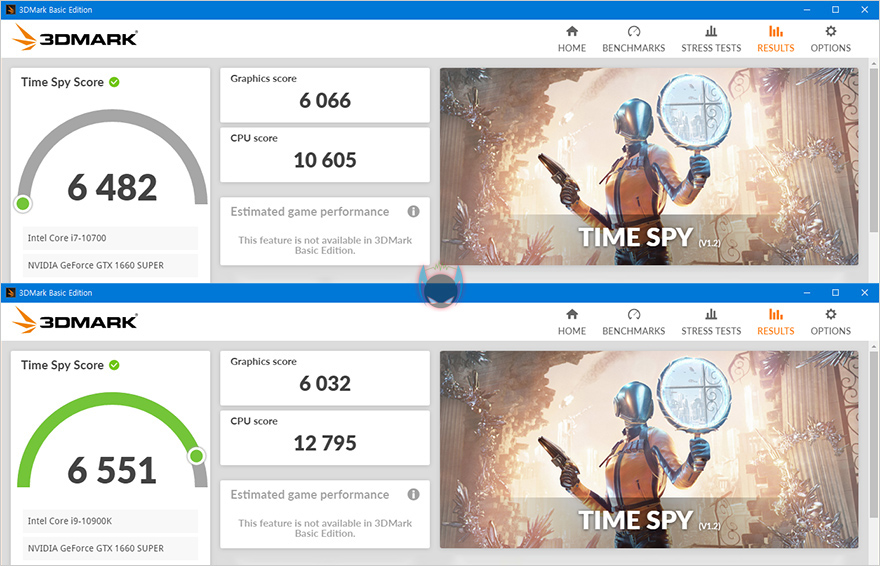This screenshot has width=880, height=566.
Task: Click NVIDIA GeForce GTX 1660 SUPER under i7-10700
Action: [x=111, y=265]
